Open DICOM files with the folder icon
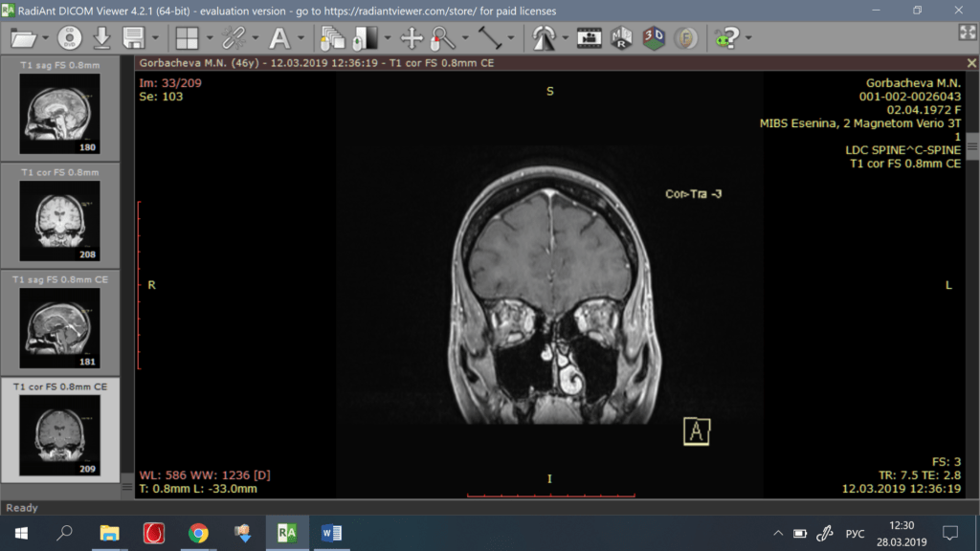The width and height of the screenshot is (980, 551). (24, 38)
